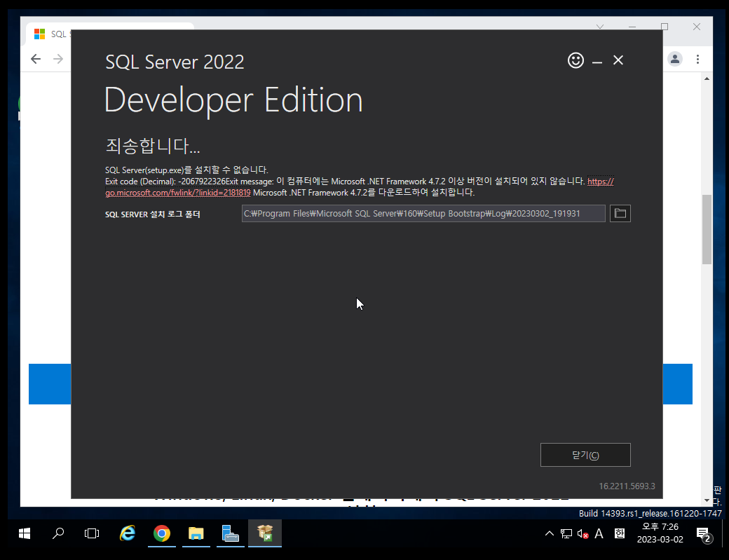Maximize the Chrome browser window
Viewport: 729px width, 560px height.
665,27
